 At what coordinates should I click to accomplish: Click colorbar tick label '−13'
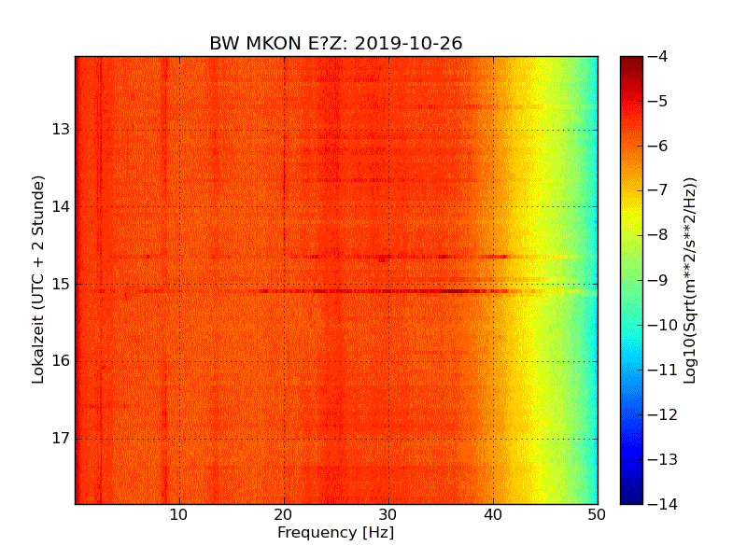(x=663, y=459)
